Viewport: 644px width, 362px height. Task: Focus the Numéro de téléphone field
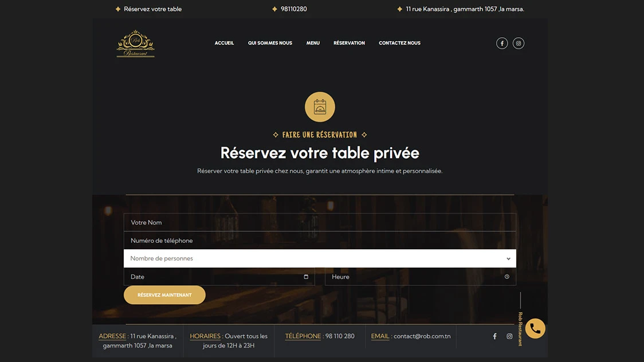(x=320, y=241)
